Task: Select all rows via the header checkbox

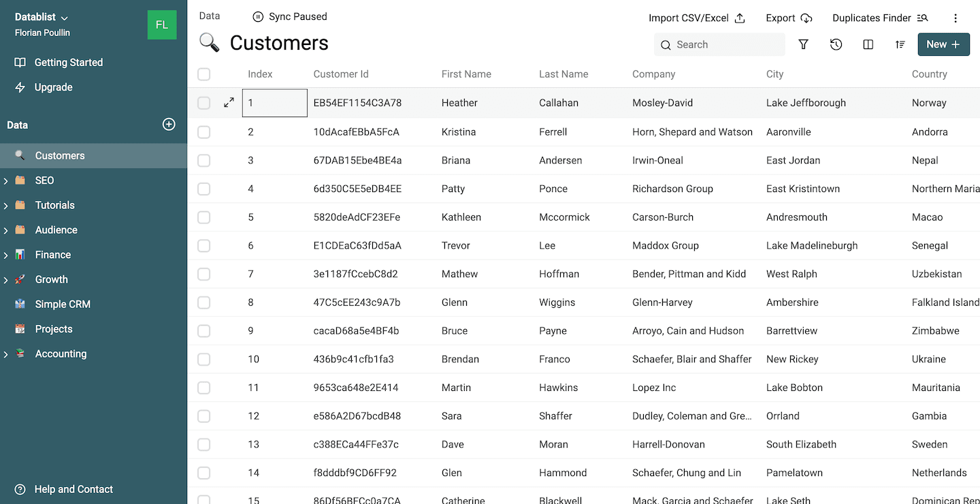Action: pyautogui.click(x=203, y=74)
